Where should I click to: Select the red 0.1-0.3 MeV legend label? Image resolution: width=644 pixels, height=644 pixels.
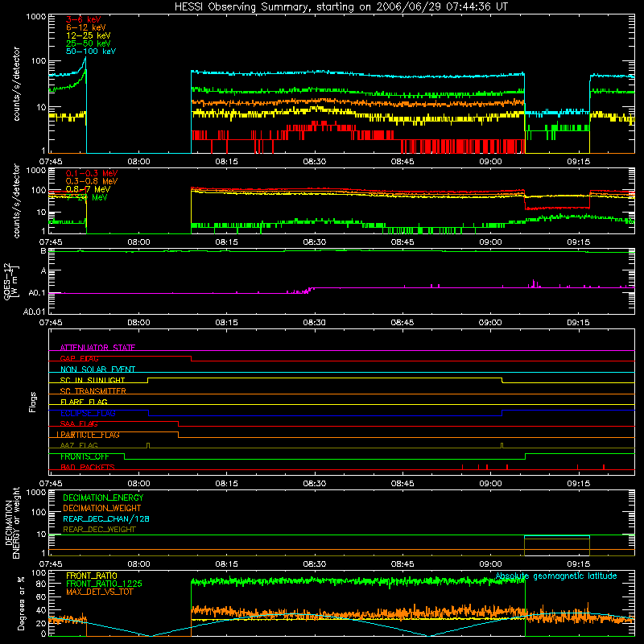[x=92, y=173]
